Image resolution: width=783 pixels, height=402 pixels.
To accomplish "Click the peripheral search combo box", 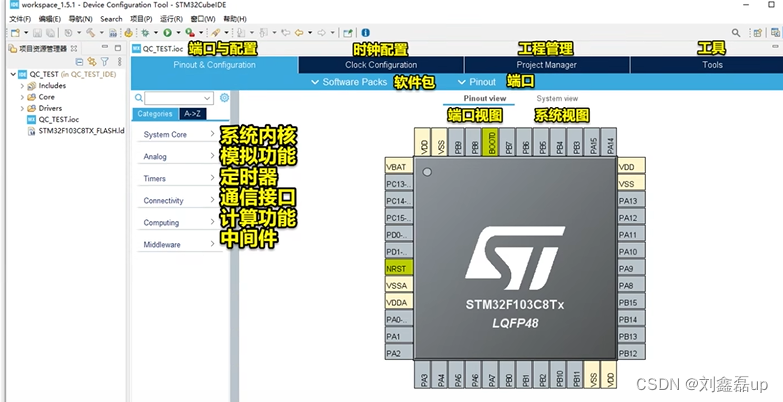I will (179, 98).
